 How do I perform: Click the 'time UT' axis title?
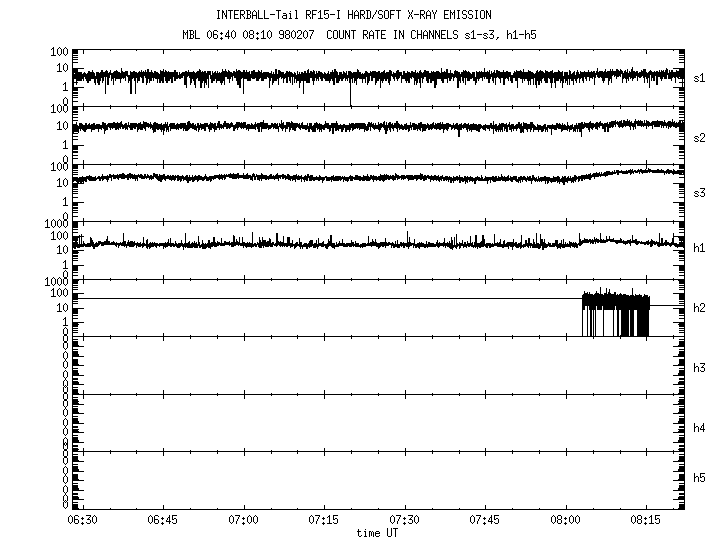[383, 534]
